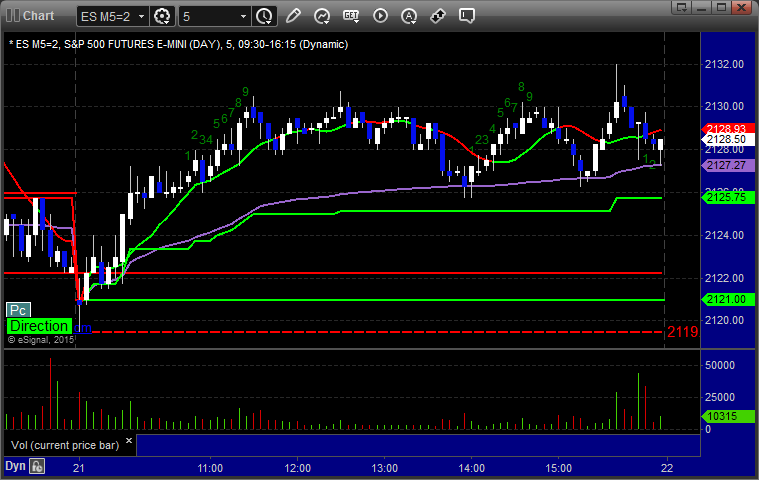
Task: Select the pencil drawing tool
Action: click(293, 16)
